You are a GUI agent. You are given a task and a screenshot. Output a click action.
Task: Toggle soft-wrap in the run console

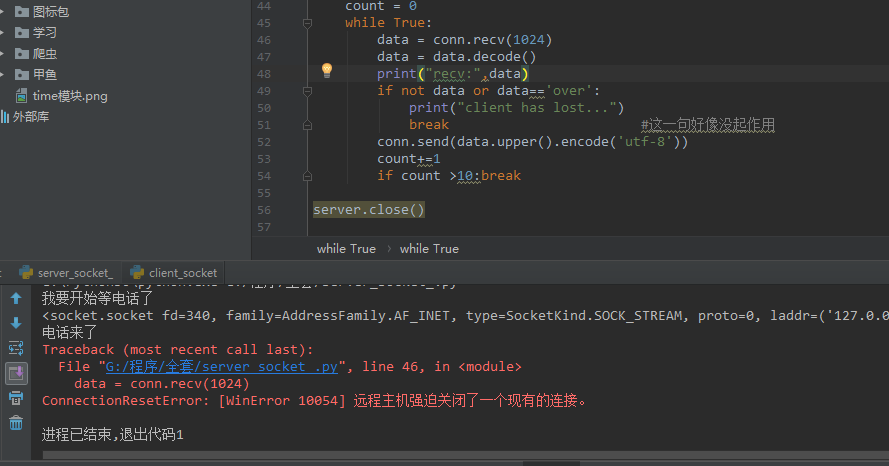pos(16,348)
